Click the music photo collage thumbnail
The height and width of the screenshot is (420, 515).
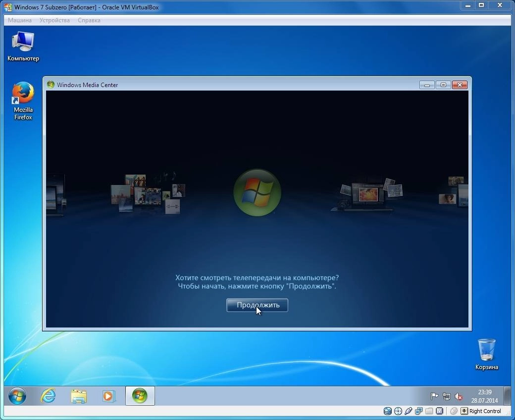coord(148,193)
